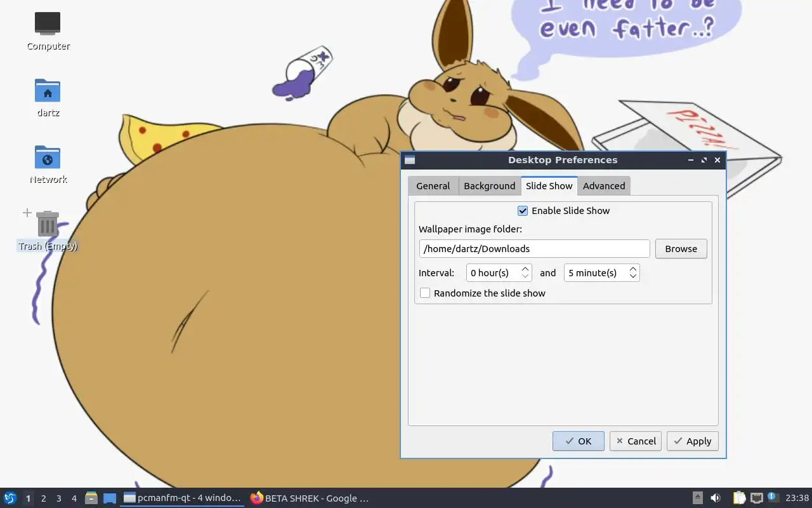The image size is (812, 508).
Task: Decrease the hour(s) interval value
Action: tap(525, 276)
